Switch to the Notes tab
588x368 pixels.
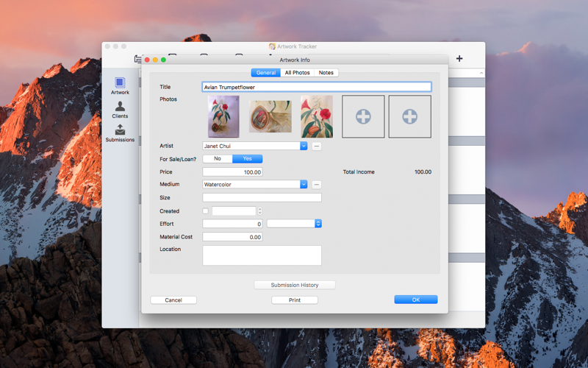(x=326, y=72)
